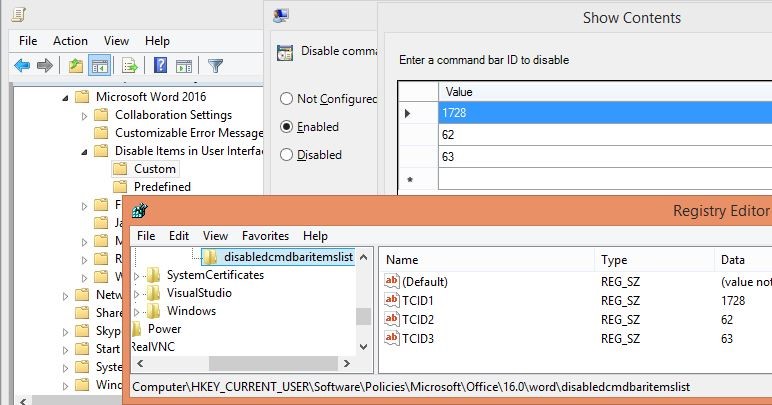Click the registry tree scroll down arrow

click(363, 346)
